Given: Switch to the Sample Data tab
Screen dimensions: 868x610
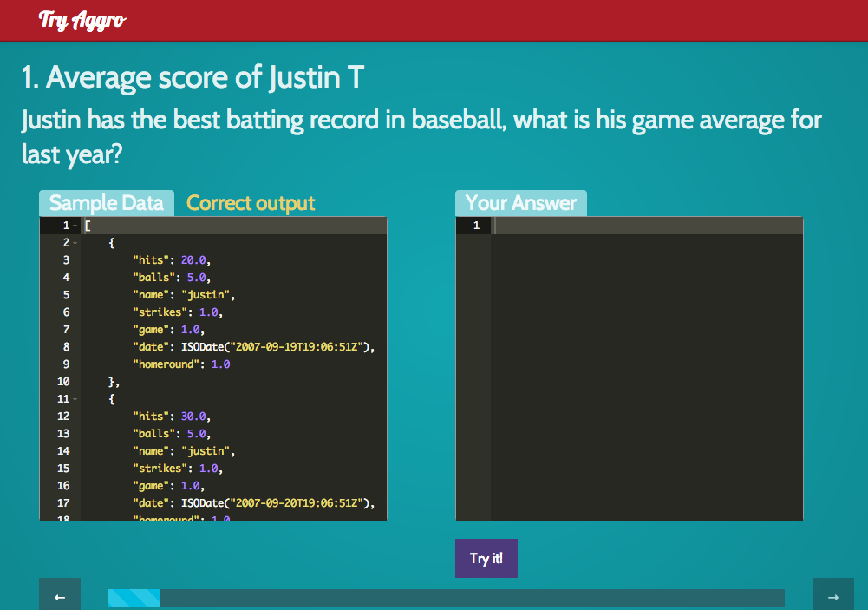Looking at the screenshot, I should click(x=106, y=203).
